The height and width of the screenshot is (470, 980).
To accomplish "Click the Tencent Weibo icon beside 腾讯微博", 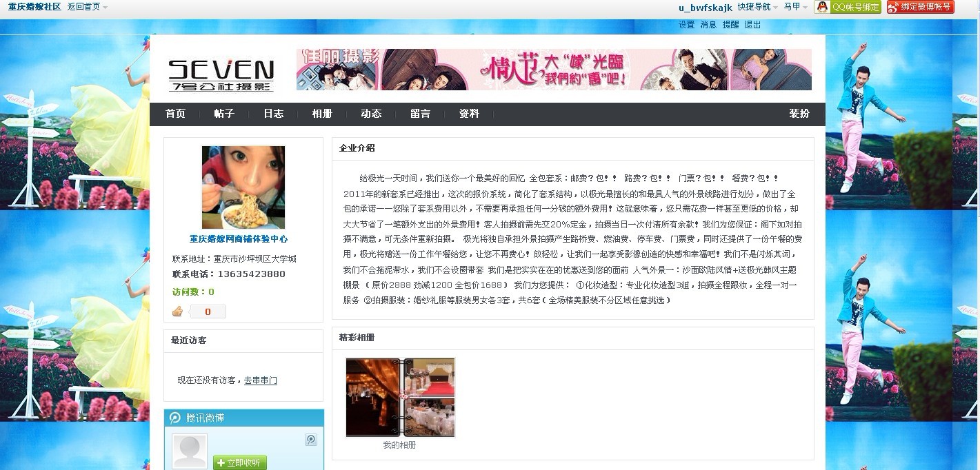I will point(175,418).
